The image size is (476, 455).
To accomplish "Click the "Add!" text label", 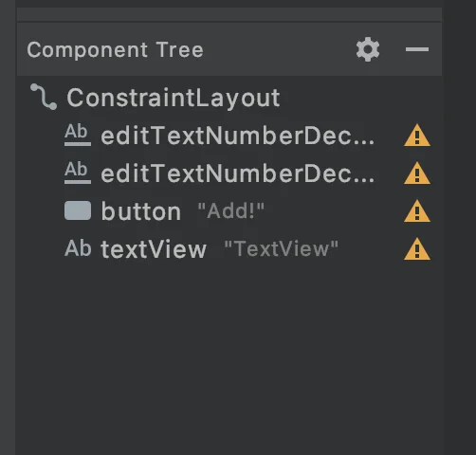I will 230,210.
